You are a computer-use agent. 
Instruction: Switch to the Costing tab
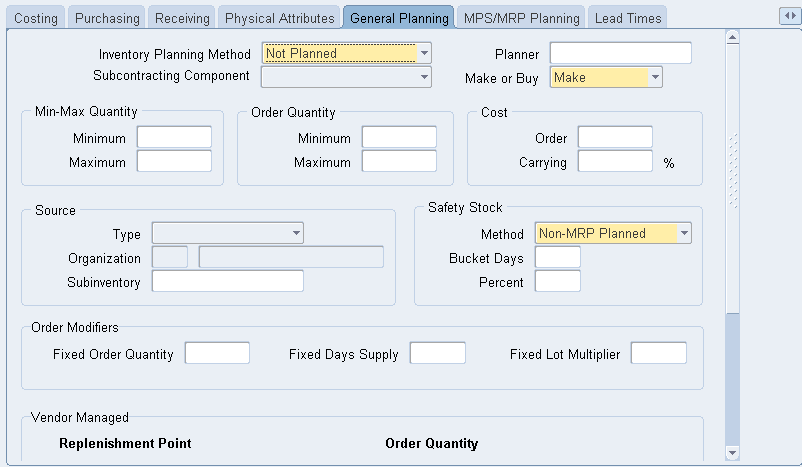tap(36, 18)
